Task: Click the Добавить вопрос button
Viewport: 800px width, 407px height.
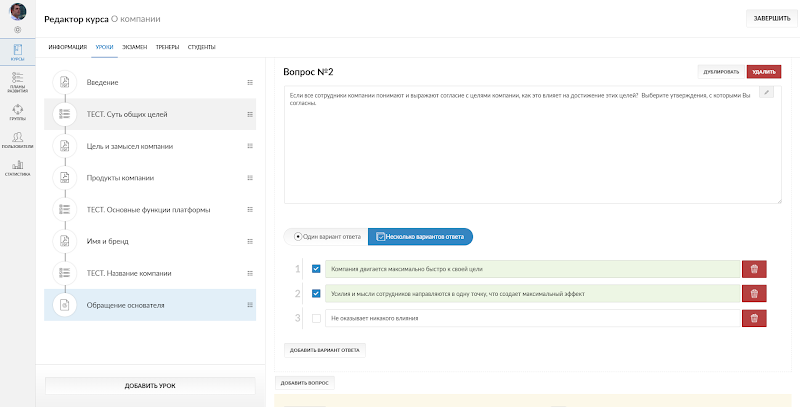Action: [x=305, y=383]
